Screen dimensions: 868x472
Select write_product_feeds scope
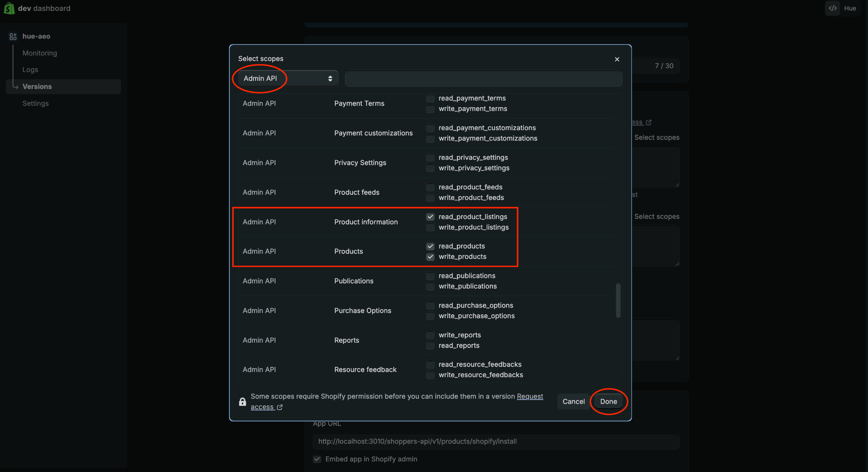click(x=430, y=198)
